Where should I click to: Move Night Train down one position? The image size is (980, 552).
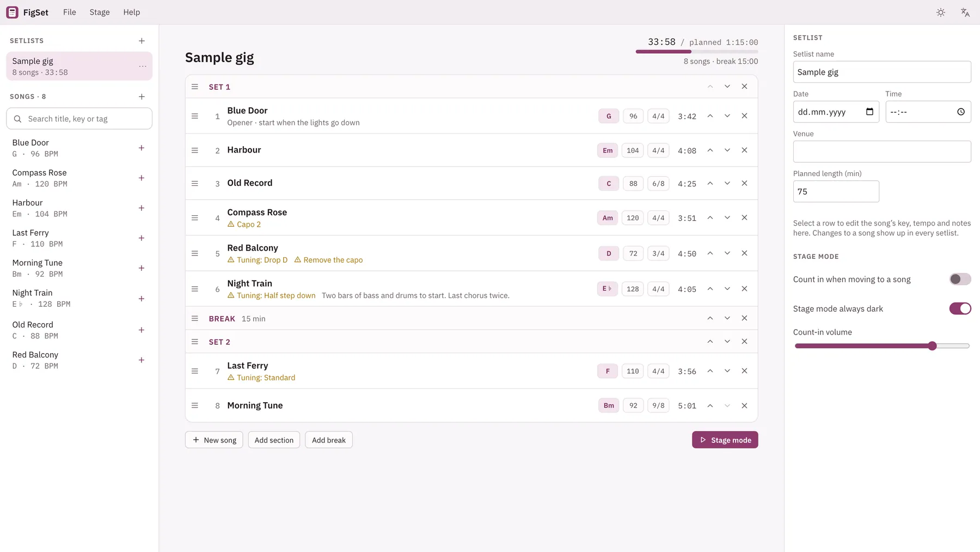click(x=727, y=289)
